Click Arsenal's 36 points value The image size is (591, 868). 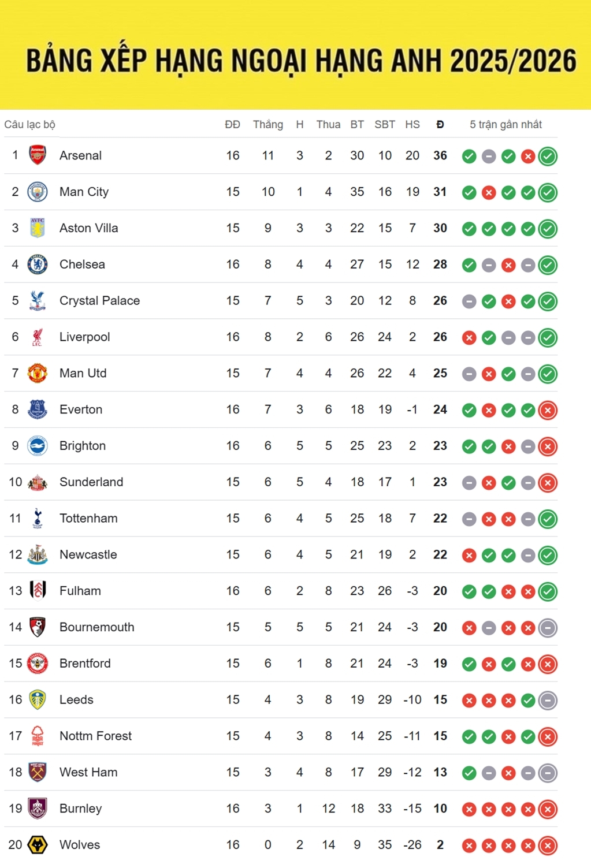[x=440, y=155]
